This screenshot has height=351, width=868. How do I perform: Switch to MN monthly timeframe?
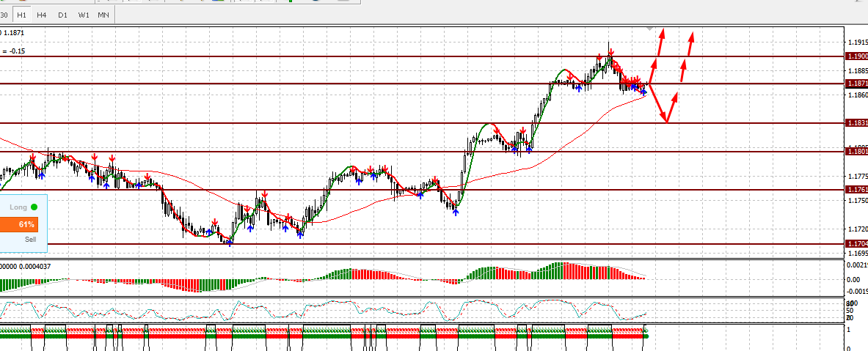click(105, 14)
